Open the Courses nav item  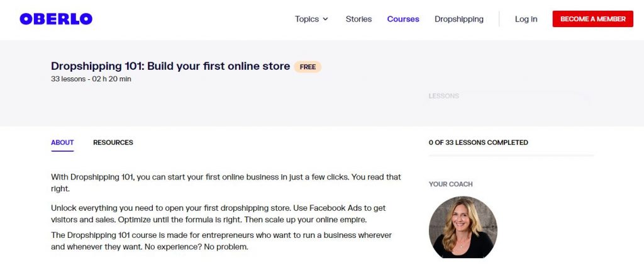[x=403, y=19]
